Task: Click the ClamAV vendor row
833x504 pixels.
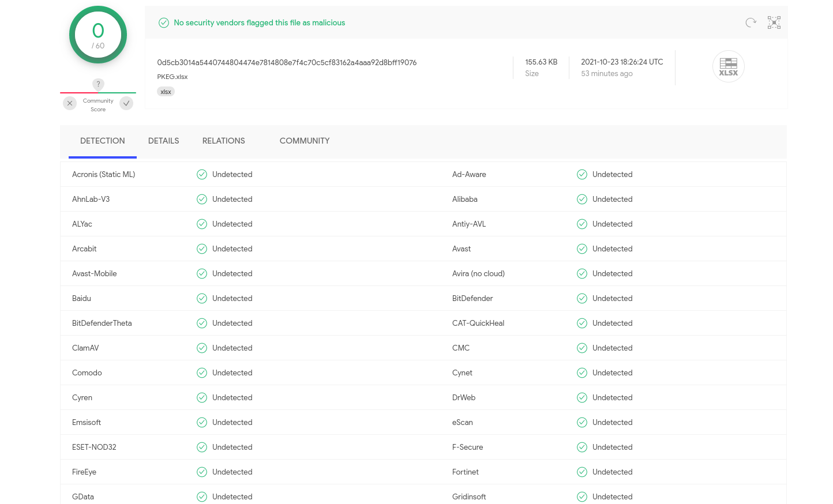Action: (85, 348)
